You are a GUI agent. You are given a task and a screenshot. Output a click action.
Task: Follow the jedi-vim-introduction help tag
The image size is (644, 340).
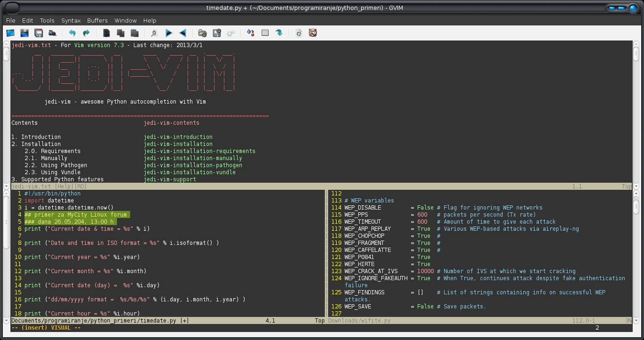(178, 137)
